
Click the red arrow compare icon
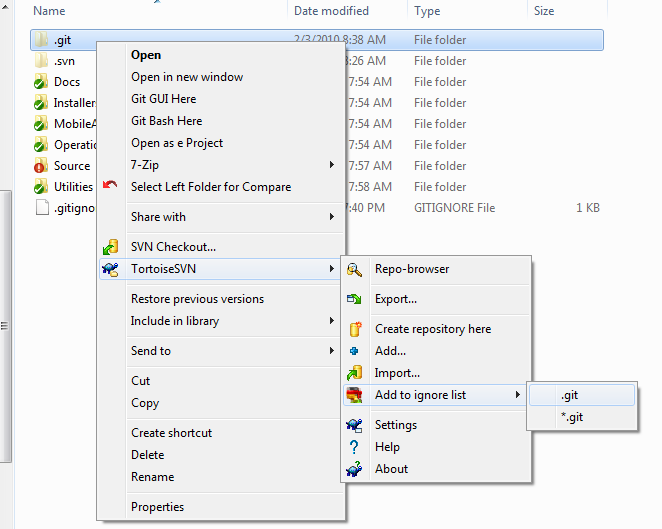point(110,184)
